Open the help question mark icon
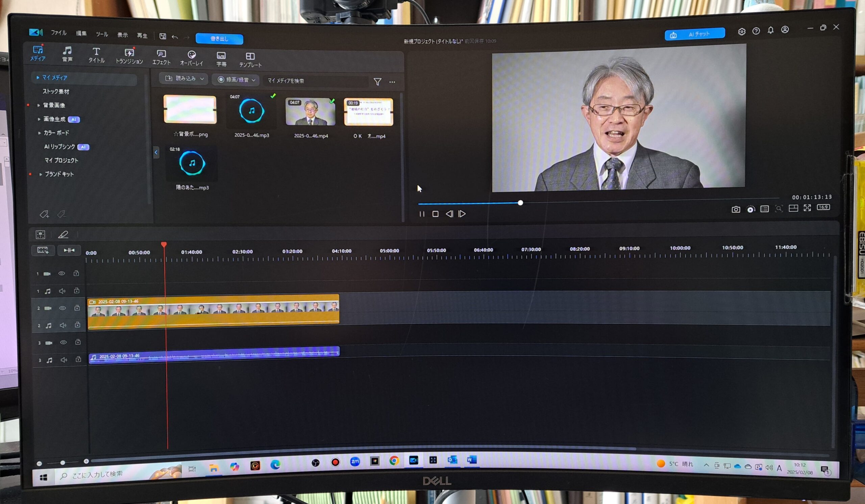The width and height of the screenshot is (865, 504). pos(756,31)
